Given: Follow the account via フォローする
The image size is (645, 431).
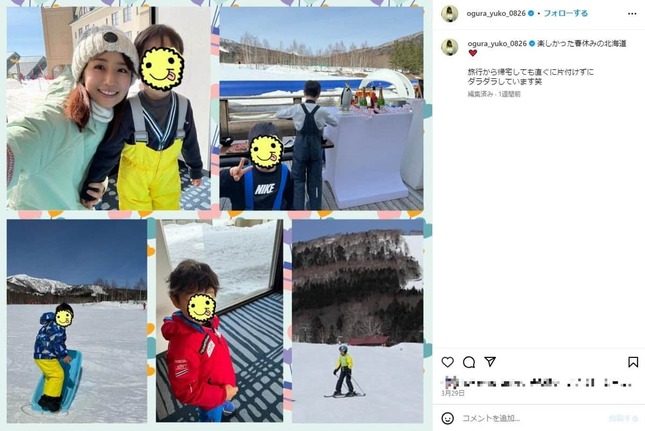Looking at the screenshot, I should pos(566,13).
